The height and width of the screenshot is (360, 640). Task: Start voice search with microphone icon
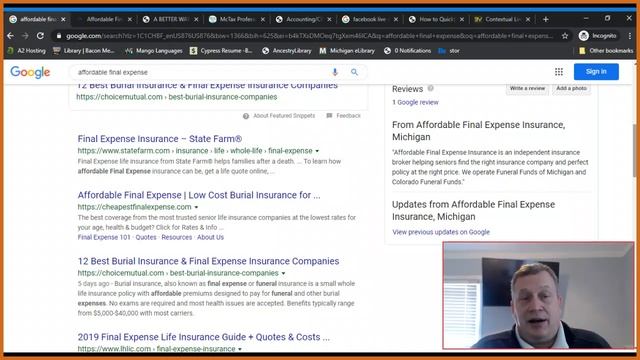point(335,72)
